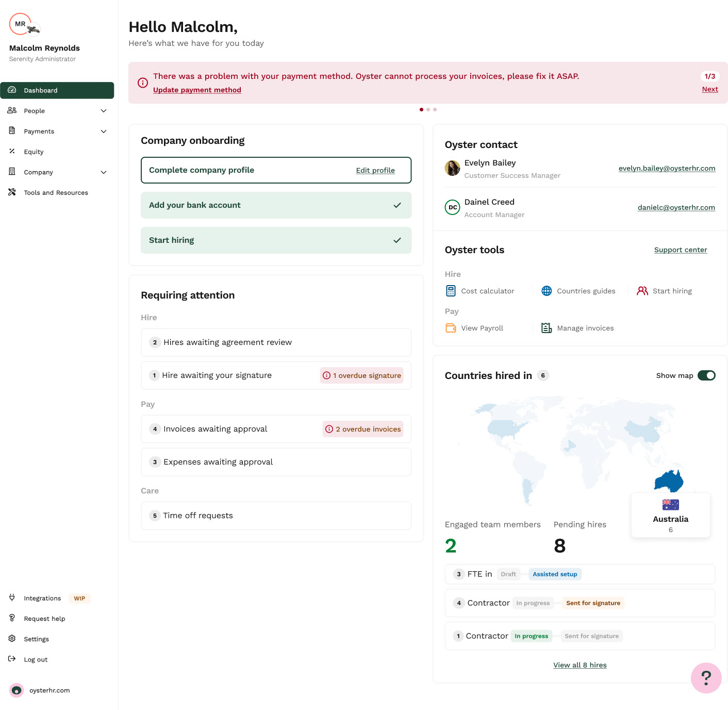This screenshot has width=728, height=710.
Task: Click the Dashboard gauge icon in sidebar
Action: pos(12,90)
